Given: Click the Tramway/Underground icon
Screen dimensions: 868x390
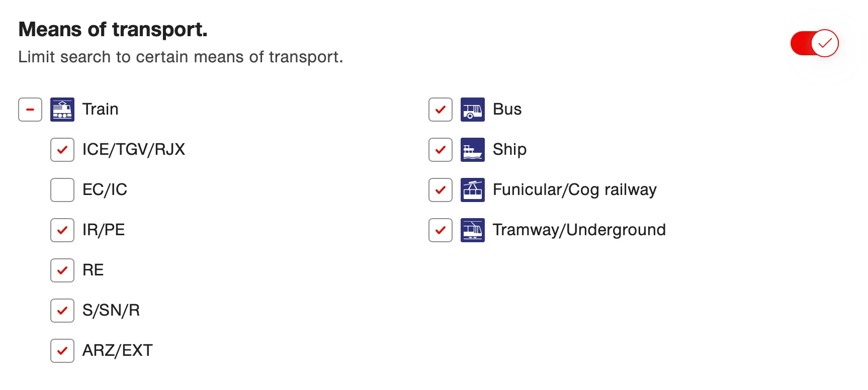Looking at the screenshot, I should tap(473, 230).
